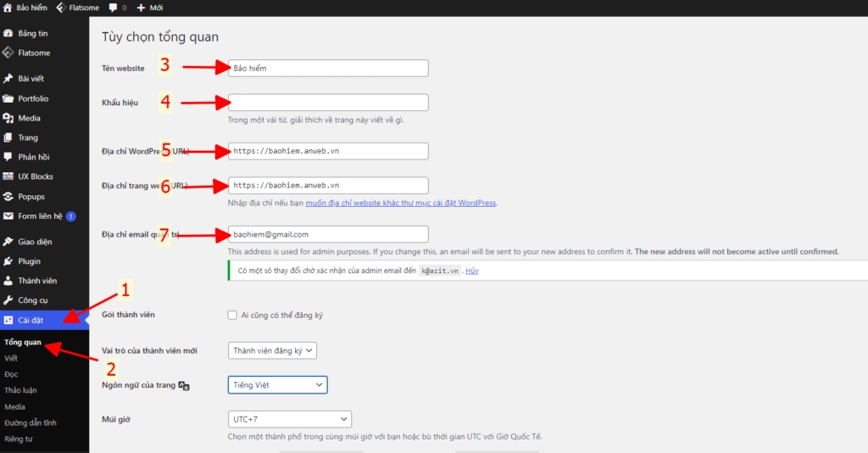Enable "Ai cũng có thể đăng ký" checkbox
Image resolution: width=868 pixels, height=453 pixels.
tap(232, 315)
